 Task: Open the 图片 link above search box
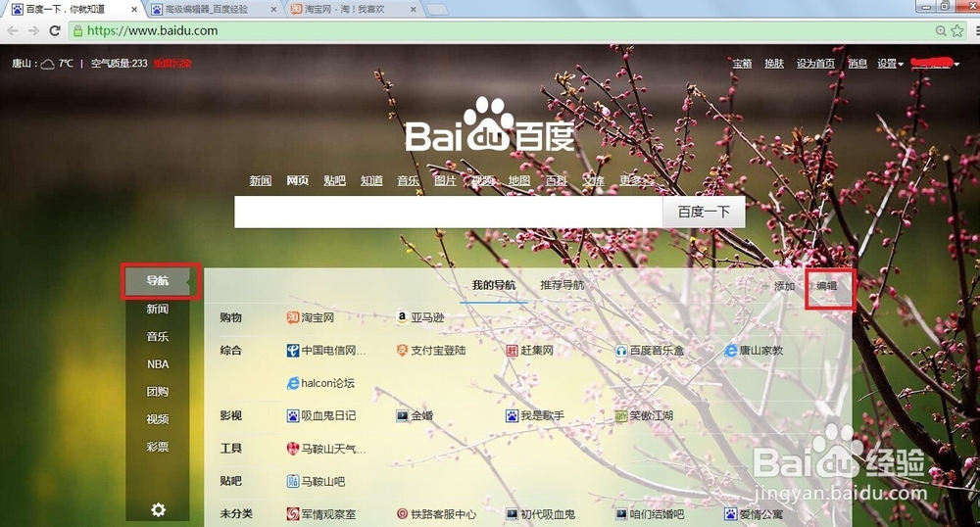click(x=445, y=180)
